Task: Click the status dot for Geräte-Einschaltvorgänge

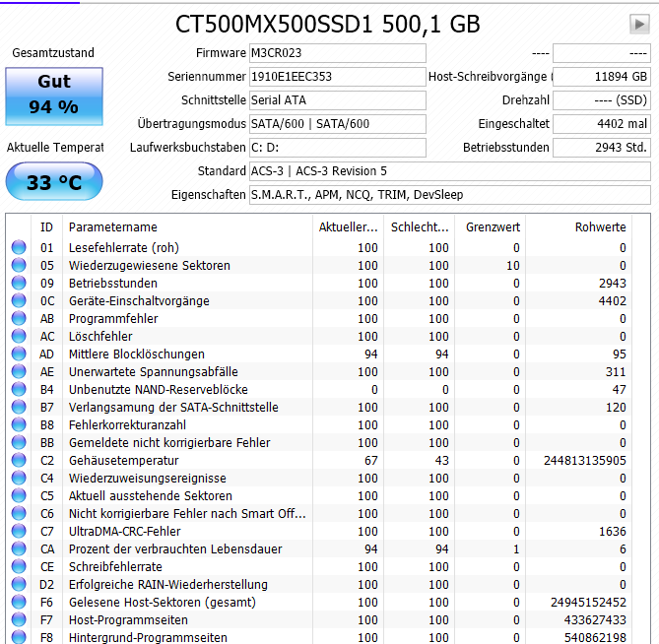Action: (x=19, y=300)
